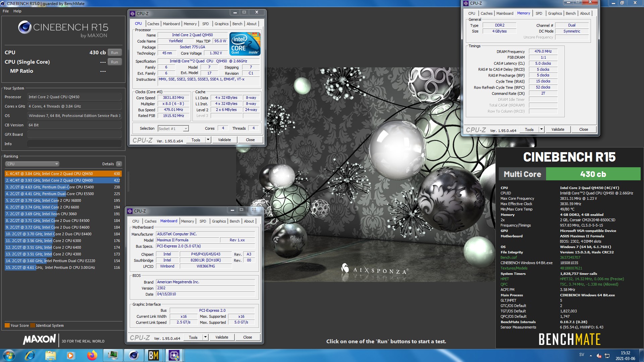Run the CPU Single Core test
The height and width of the screenshot is (362, 644).
coord(115,62)
